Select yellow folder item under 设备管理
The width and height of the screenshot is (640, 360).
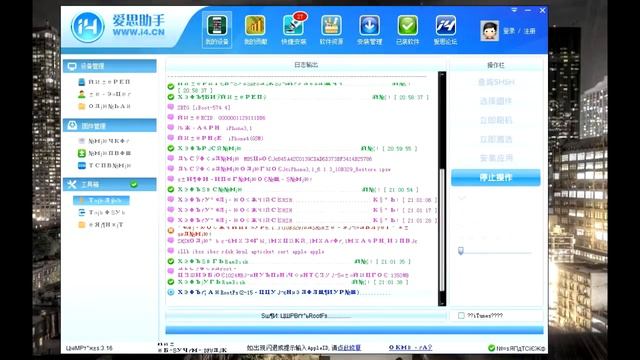click(104, 106)
